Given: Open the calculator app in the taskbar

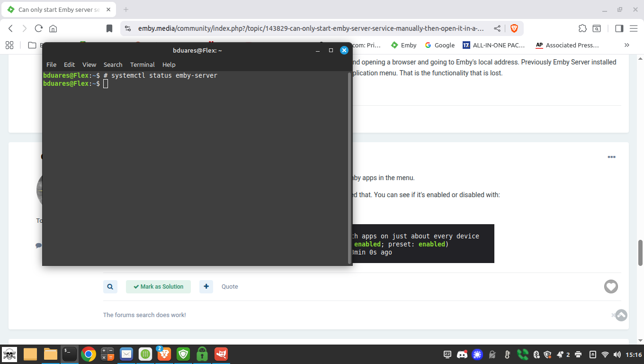Looking at the screenshot, I should 107,354.
